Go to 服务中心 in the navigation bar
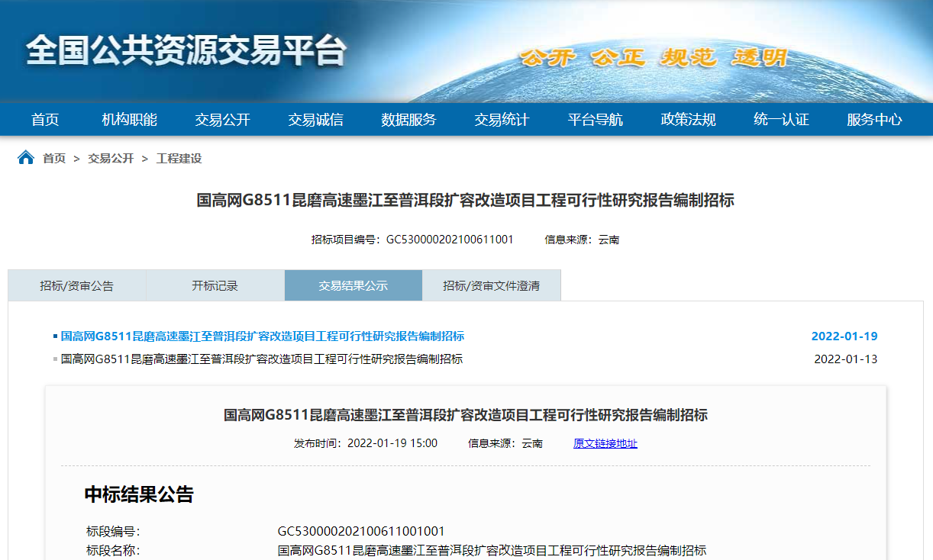 pos(874,120)
